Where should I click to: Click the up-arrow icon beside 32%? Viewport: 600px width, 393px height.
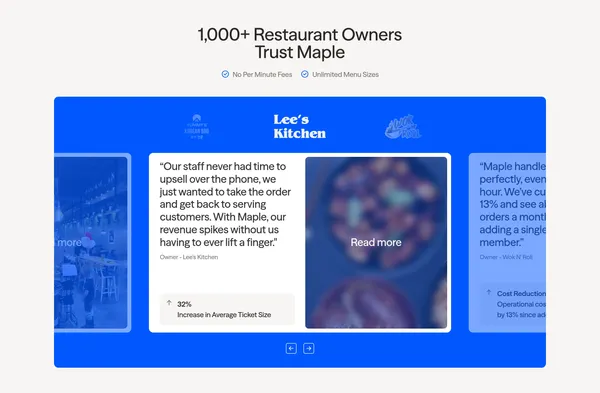click(x=169, y=303)
